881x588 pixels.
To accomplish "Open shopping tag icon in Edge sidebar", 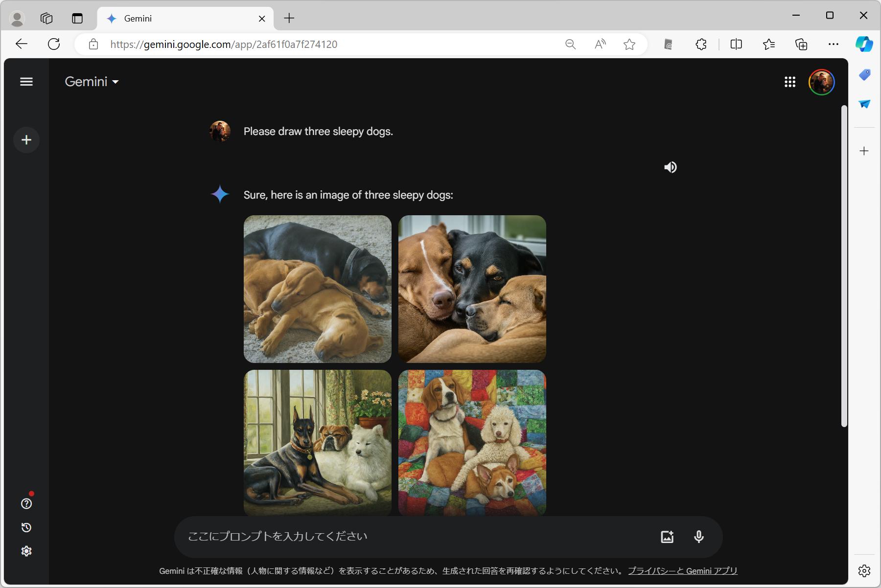I will tap(865, 75).
